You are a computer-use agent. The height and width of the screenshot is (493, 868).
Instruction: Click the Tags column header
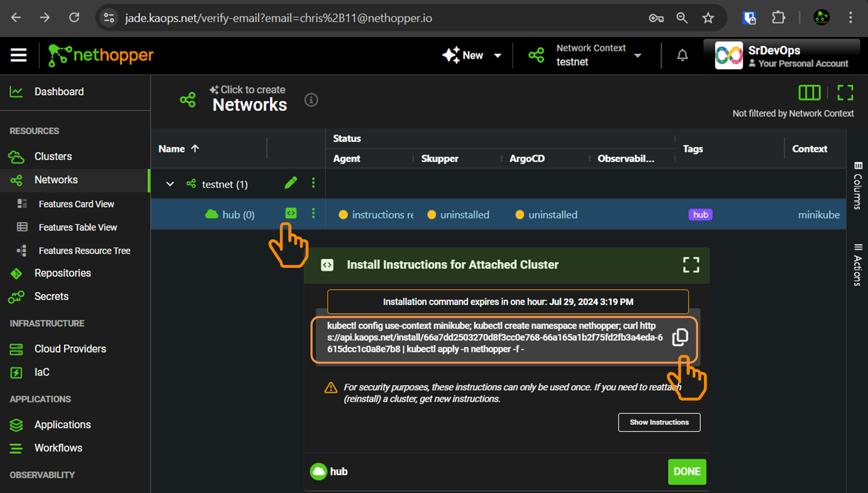point(693,148)
